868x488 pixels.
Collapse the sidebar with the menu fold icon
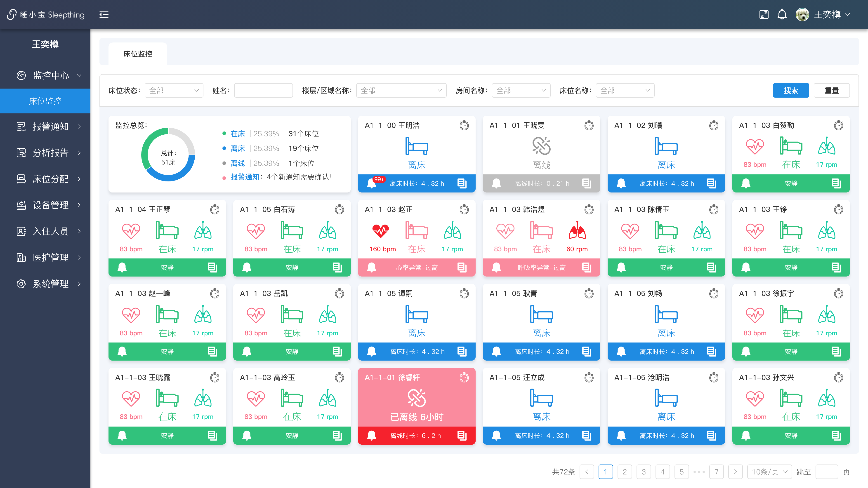[104, 14]
